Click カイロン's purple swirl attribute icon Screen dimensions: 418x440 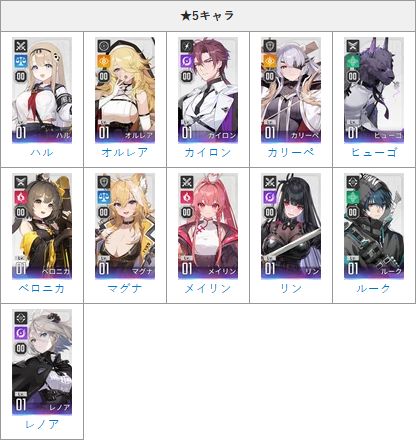[x=187, y=61]
